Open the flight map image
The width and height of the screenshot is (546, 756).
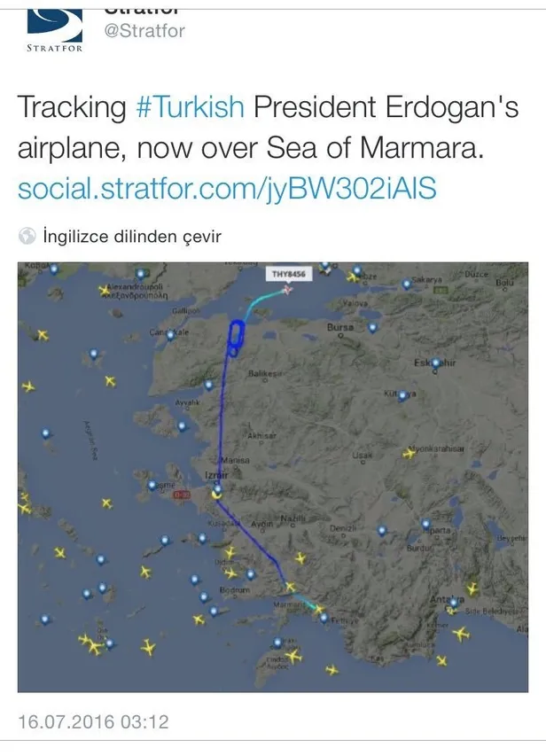[272, 532]
